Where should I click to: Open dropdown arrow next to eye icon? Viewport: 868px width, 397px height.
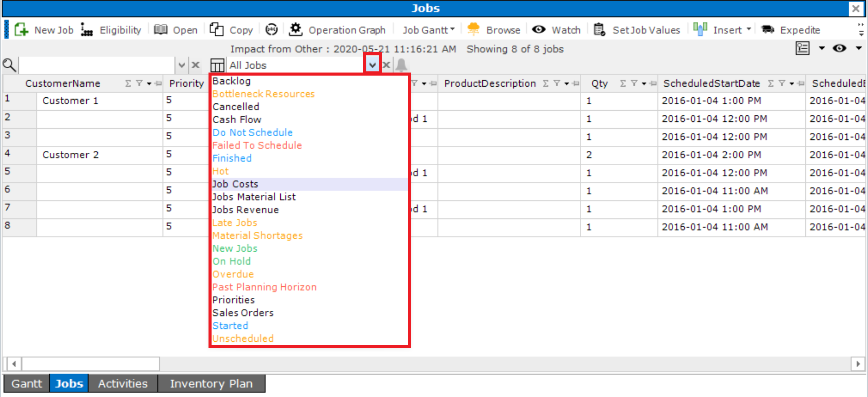coord(859,48)
